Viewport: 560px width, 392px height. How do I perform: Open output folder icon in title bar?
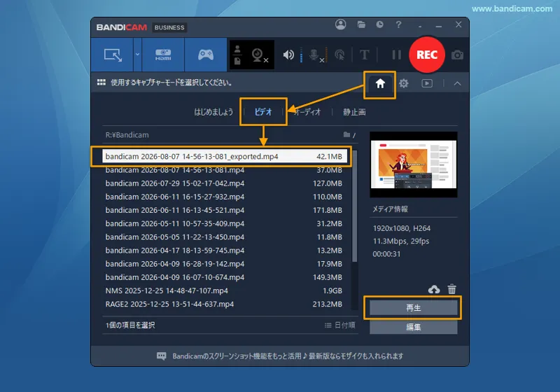(361, 24)
